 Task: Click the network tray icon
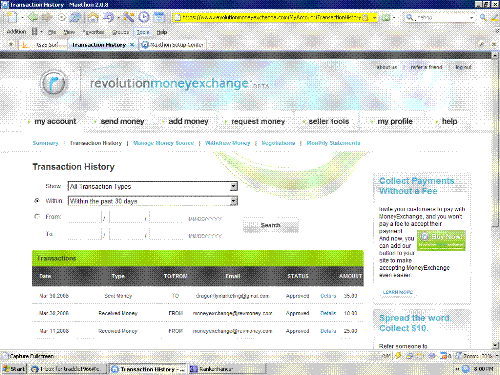[x=466, y=369]
